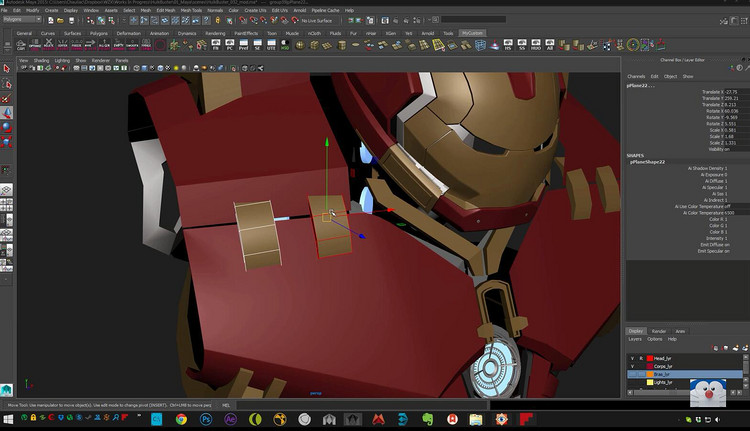Click the UTE shelf button
This screenshot has width=750, height=431.
pos(271,45)
